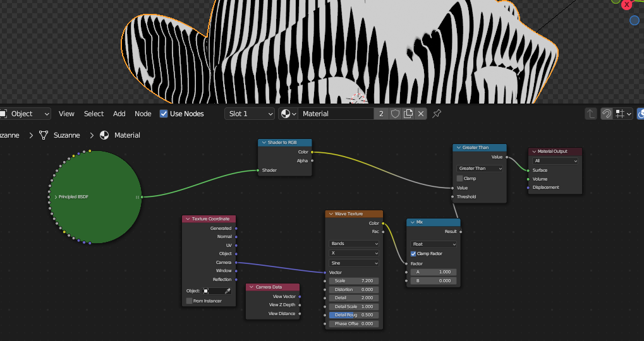Toggle the Use Nodes checkbox
This screenshot has height=341, width=644.
click(x=164, y=114)
